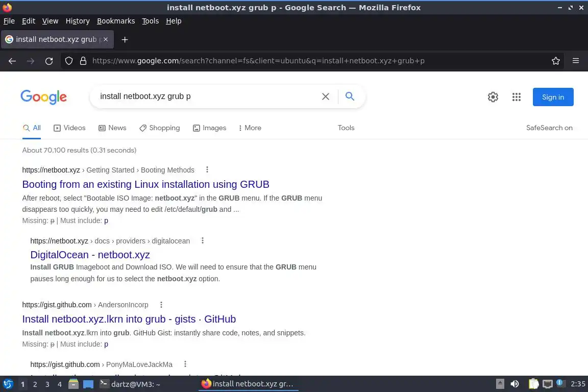Image resolution: width=588 pixels, height=392 pixels.
Task: Open the Tools menu in menu bar
Action: (151, 21)
